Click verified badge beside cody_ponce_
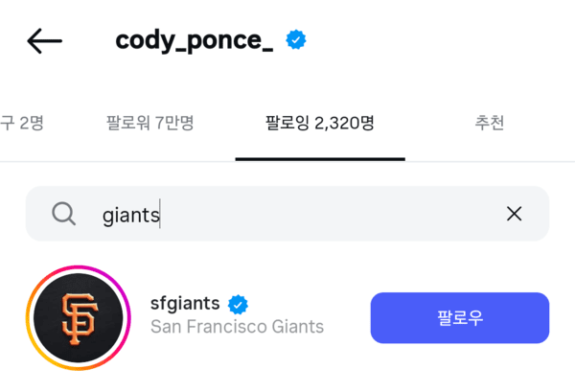Screen dimensions: 575x392 click(x=297, y=40)
